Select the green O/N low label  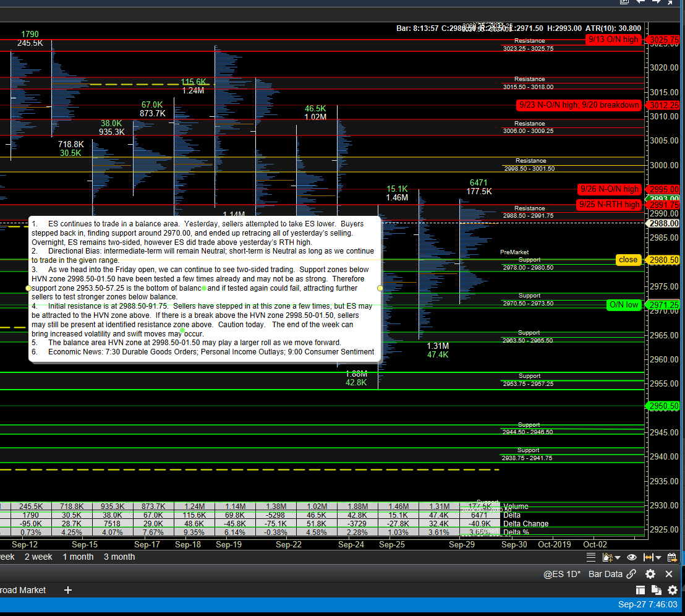tap(624, 304)
